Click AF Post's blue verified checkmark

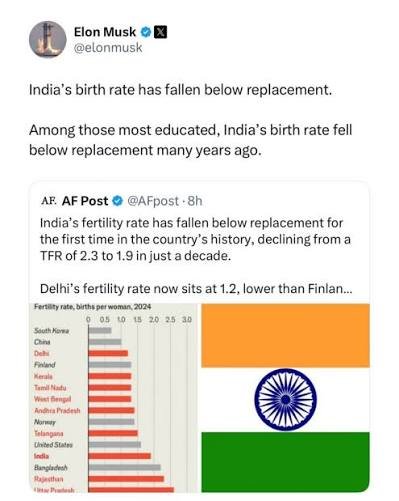[117, 201]
